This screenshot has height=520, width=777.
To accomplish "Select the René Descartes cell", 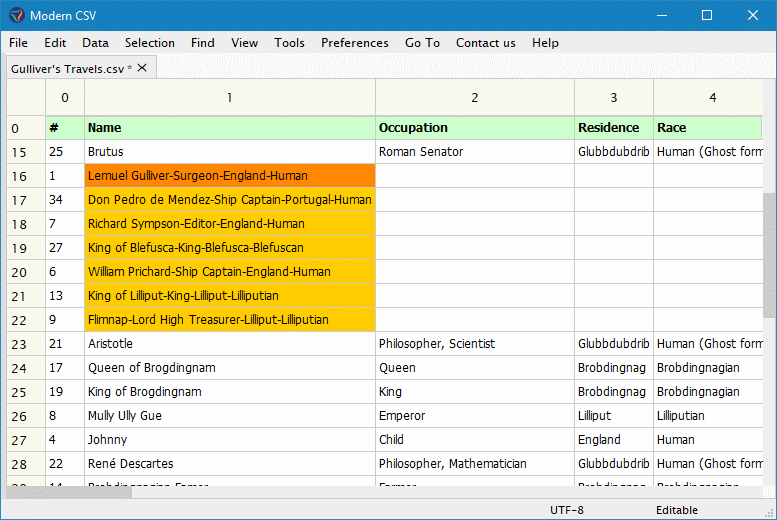I will (230, 464).
